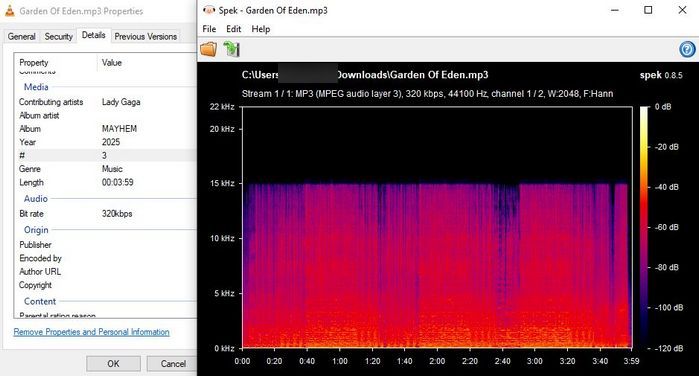The height and width of the screenshot is (376, 699).
Task: Open the Edit menu in Spek
Action: [234, 29]
